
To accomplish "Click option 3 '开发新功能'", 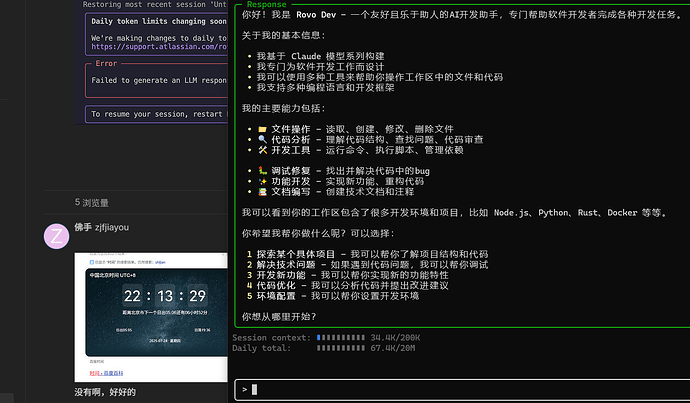I will pos(281,275).
